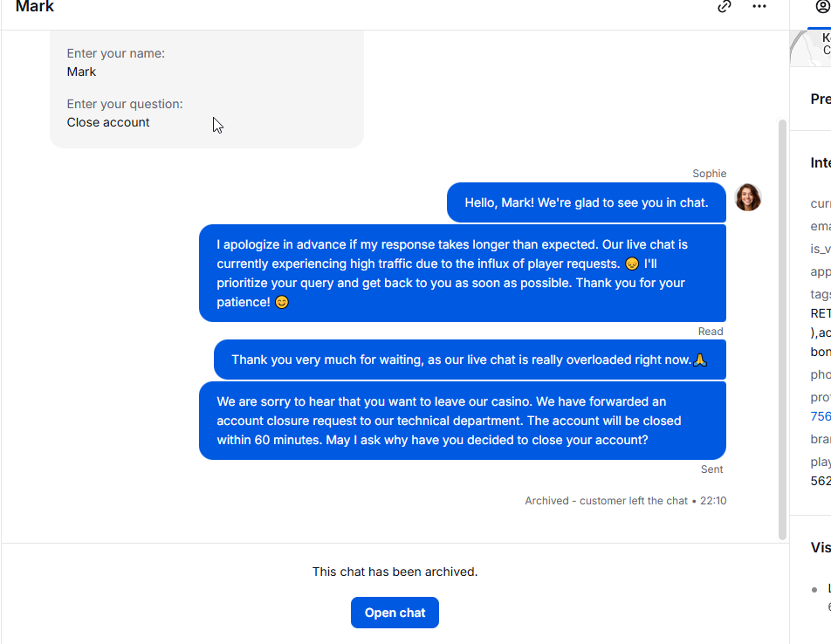Click the chat conversation vertical scrollbar
Screen dimensions: 831x644
click(x=782, y=329)
